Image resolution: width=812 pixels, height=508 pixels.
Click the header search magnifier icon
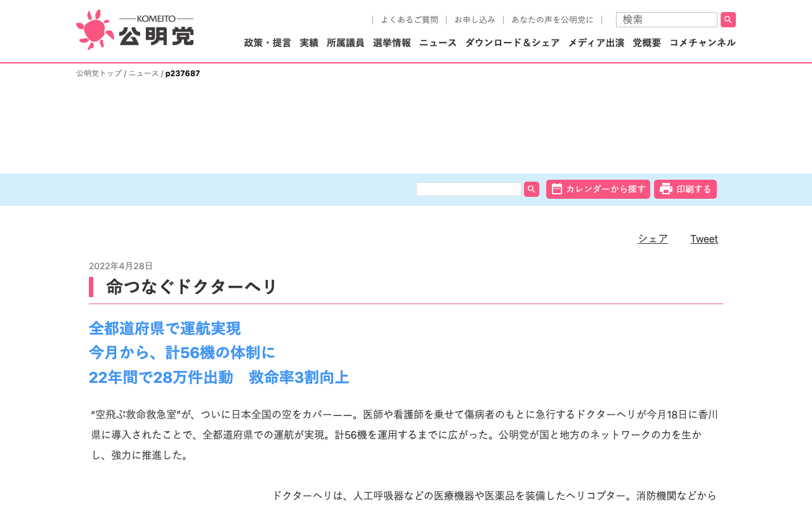[728, 20]
